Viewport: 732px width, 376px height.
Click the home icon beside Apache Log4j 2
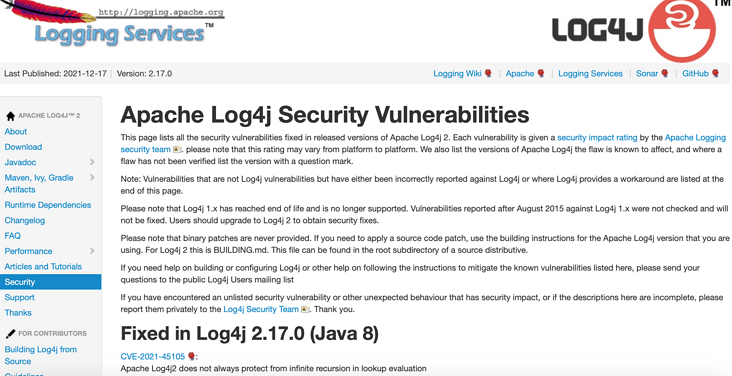click(x=10, y=116)
